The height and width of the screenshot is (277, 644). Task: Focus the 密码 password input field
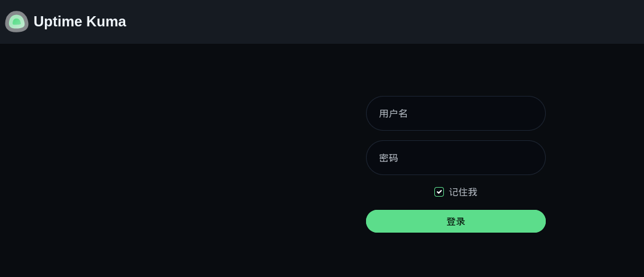(x=455, y=158)
